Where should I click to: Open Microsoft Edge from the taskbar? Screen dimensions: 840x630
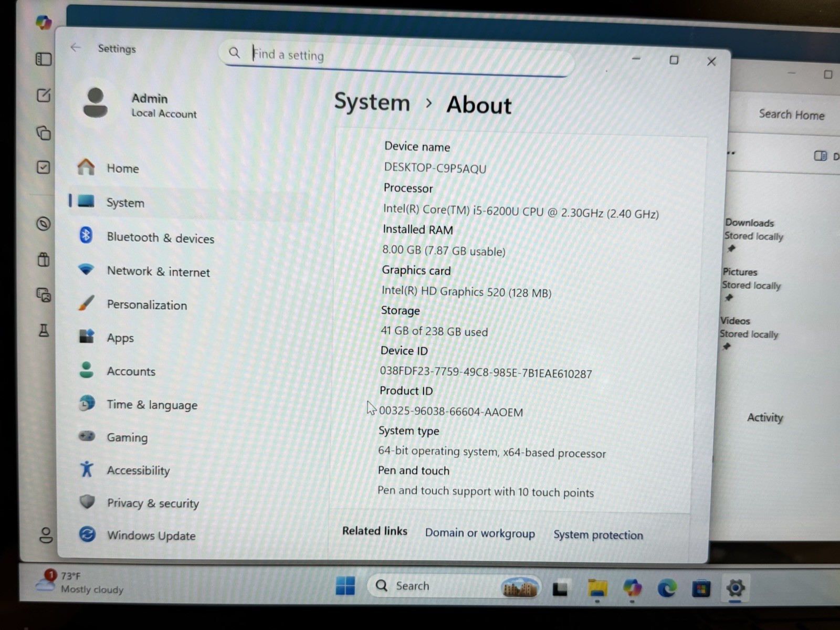click(x=667, y=589)
